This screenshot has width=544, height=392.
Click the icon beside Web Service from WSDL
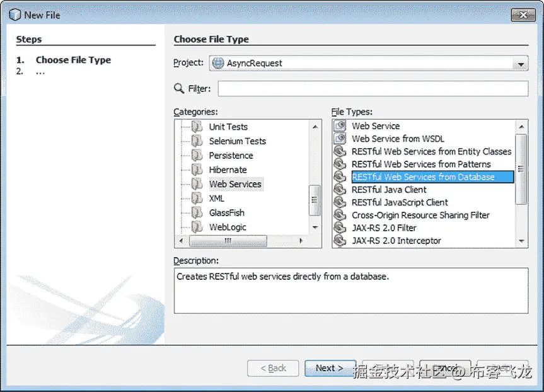pyautogui.click(x=340, y=139)
